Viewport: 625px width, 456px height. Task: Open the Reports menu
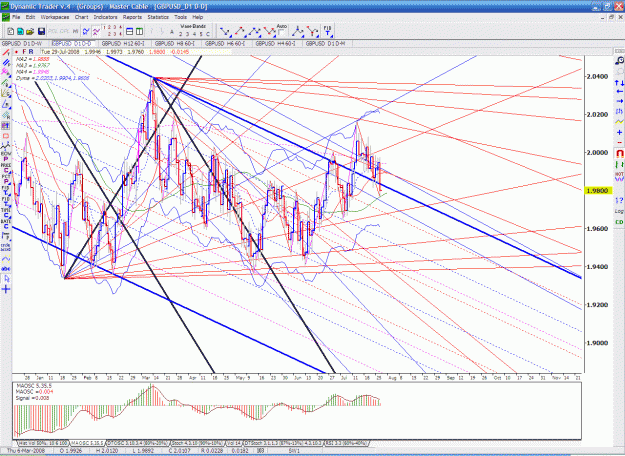132,17
